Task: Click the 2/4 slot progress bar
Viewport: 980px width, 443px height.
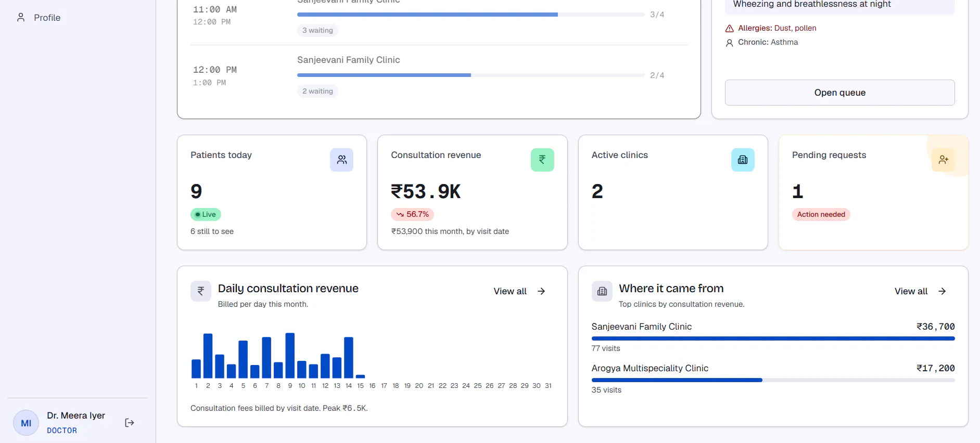Action: 471,75
